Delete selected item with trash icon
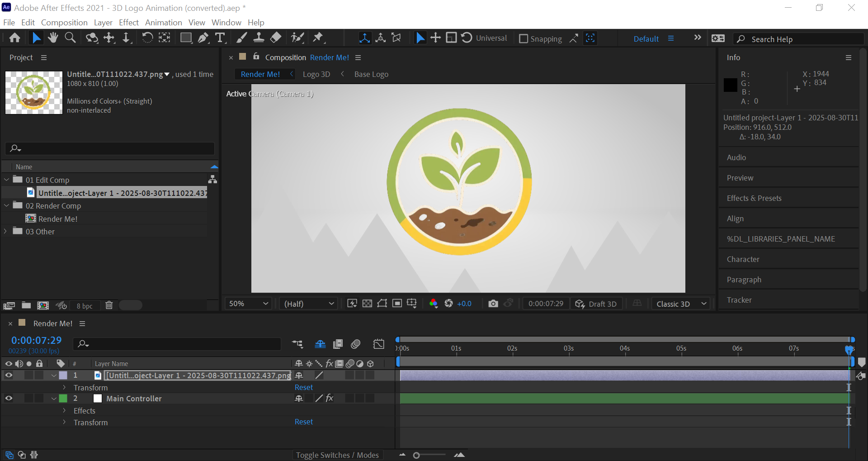 [109, 305]
